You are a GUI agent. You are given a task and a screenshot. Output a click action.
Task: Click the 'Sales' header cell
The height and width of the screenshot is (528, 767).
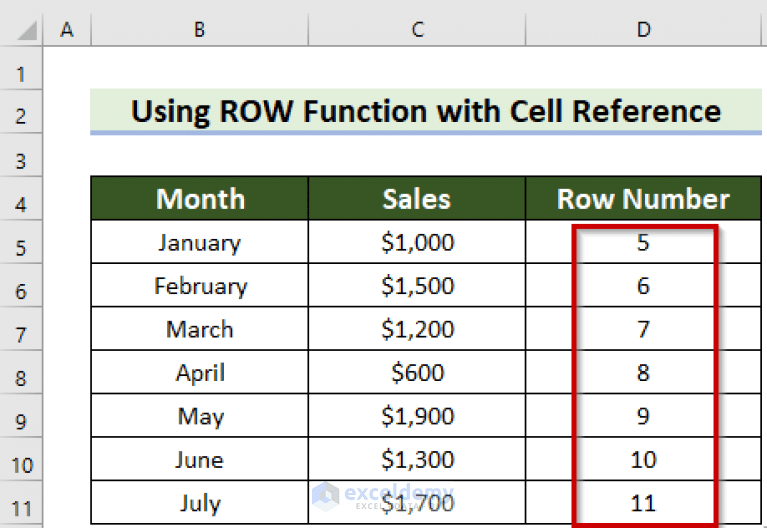[417, 198]
